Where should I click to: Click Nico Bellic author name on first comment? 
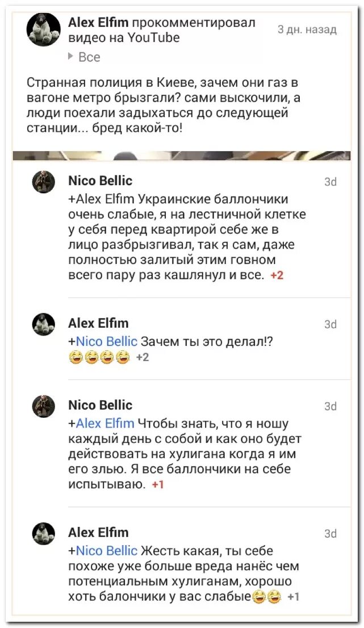click(x=100, y=181)
